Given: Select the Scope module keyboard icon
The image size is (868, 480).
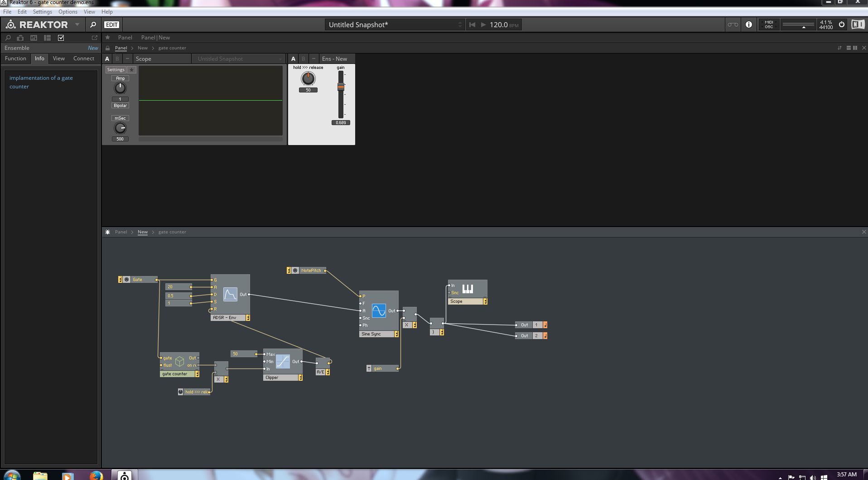Looking at the screenshot, I should click(x=468, y=289).
